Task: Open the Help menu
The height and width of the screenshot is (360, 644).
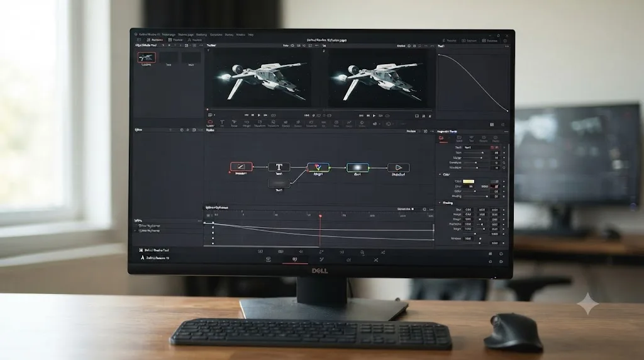Action: (x=250, y=35)
